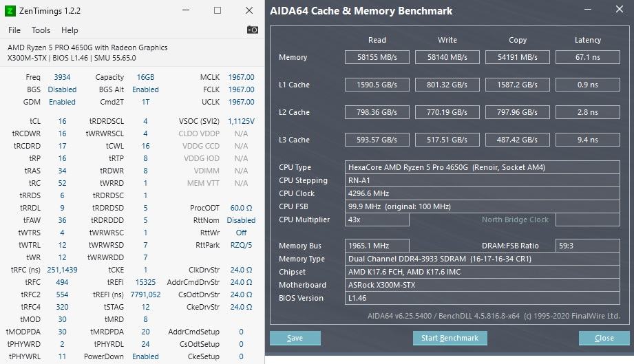The width and height of the screenshot is (634, 364).
Task: Click the FCLK value 1967.00
Action: tap(241, 89)
